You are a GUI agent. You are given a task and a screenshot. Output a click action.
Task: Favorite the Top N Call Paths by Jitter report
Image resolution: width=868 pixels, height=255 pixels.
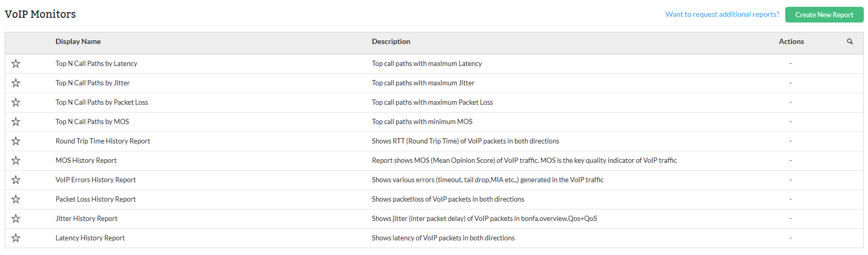click(x=16, y=83)
